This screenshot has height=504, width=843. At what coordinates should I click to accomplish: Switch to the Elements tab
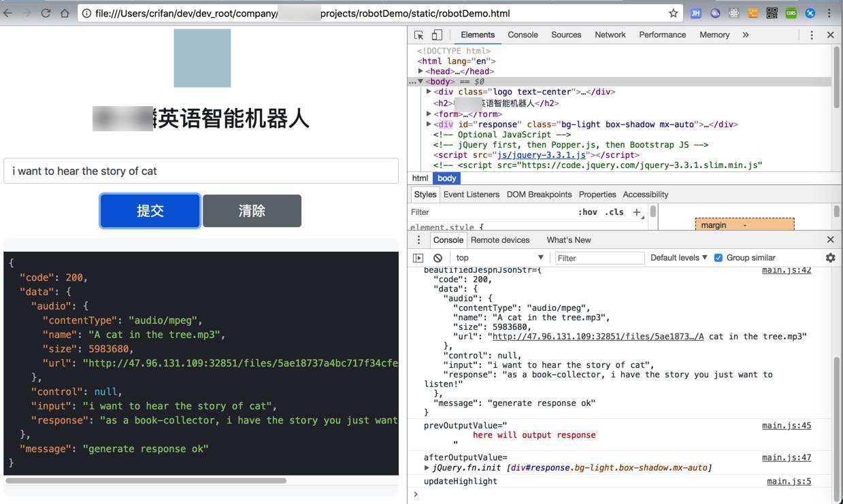[x=478, y=35]
